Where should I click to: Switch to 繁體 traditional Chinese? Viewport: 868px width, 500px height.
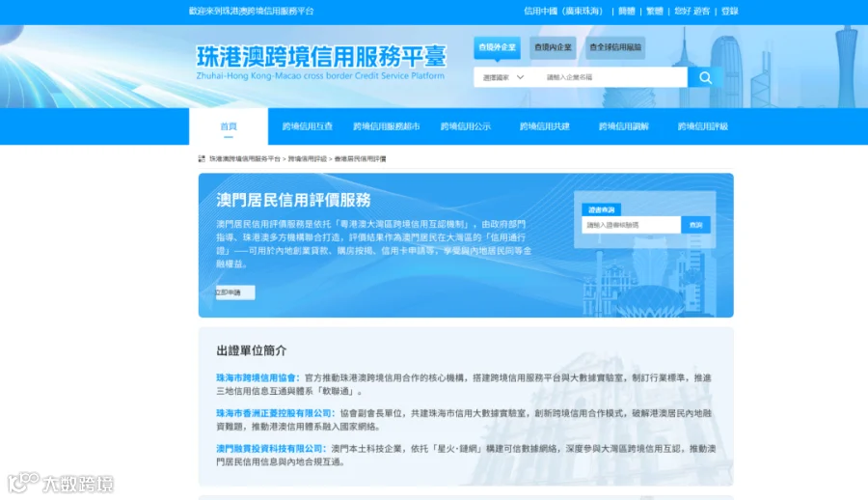654,11
